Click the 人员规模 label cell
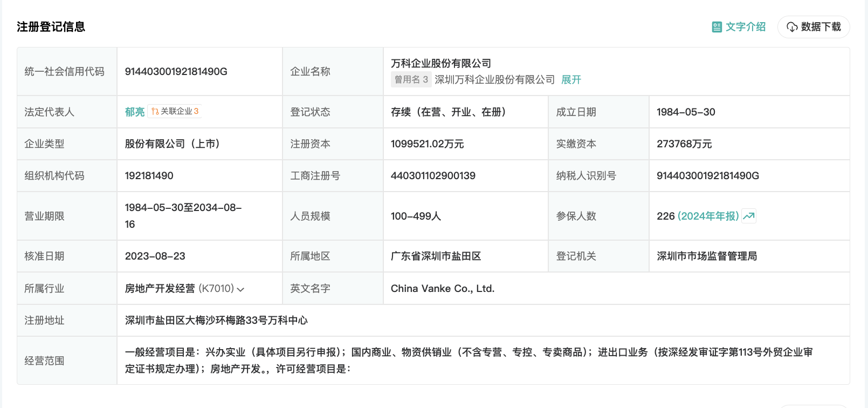The image size is (868, 408). pyautogui.click(x=333, y=216)
